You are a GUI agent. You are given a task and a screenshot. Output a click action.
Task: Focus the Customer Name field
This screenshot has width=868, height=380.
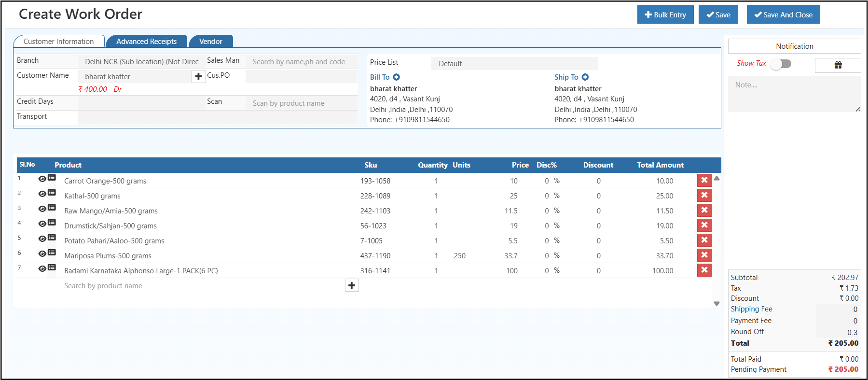click(x=135, y=76)
